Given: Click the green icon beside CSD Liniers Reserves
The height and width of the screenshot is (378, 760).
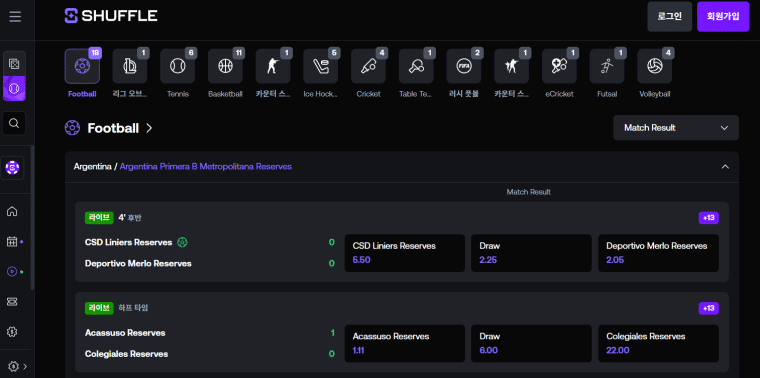Looking at the screenshot, I should 182,242.
